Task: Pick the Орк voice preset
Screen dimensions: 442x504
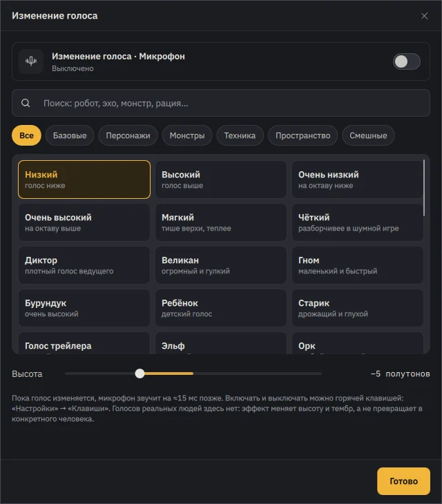Action: pyautogui.click(x=357, y=343)
